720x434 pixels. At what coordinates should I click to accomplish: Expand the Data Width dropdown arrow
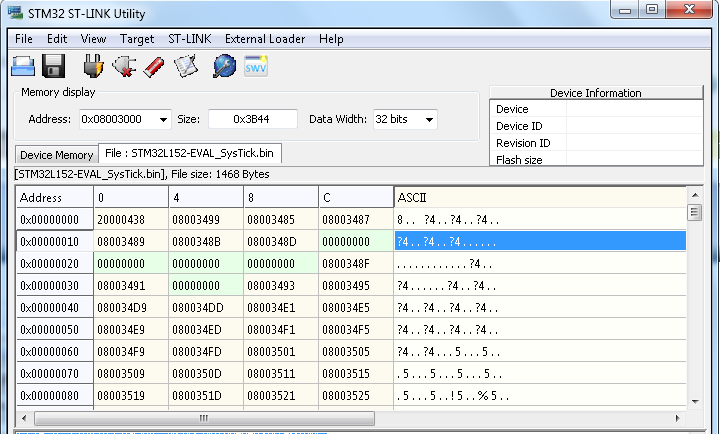coord(429,119)
